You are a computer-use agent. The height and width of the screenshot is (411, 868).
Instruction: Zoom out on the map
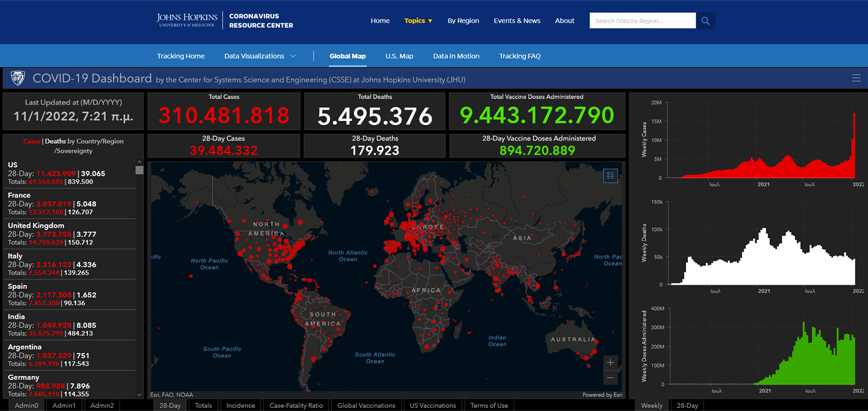(x=610, y=379)
